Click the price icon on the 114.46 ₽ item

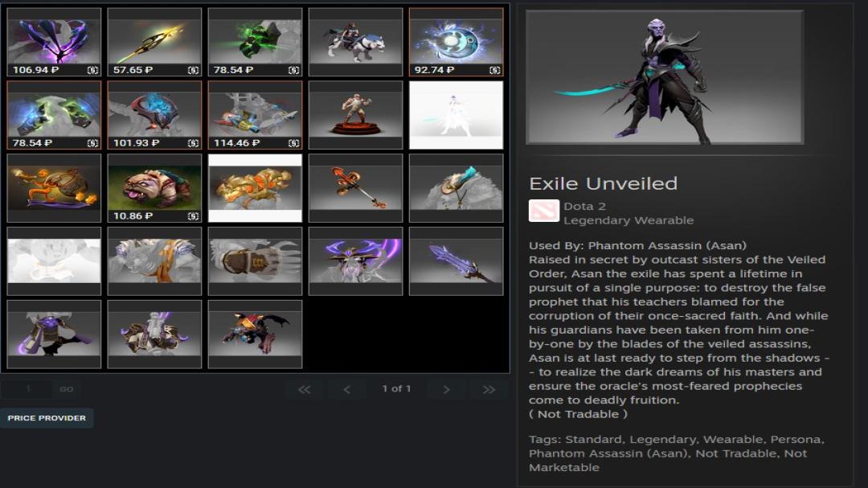tap(293, 143)
